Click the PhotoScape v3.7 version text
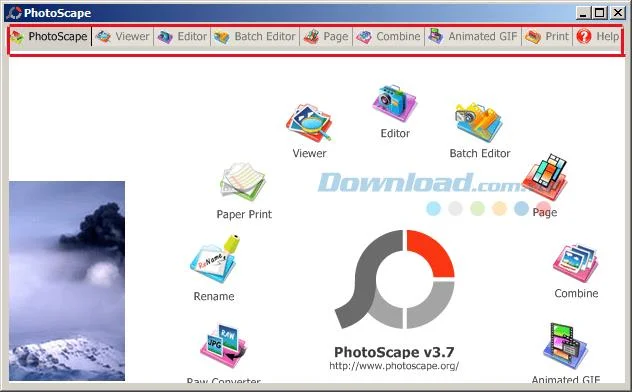The image size is (632, 392). (394, 352)
